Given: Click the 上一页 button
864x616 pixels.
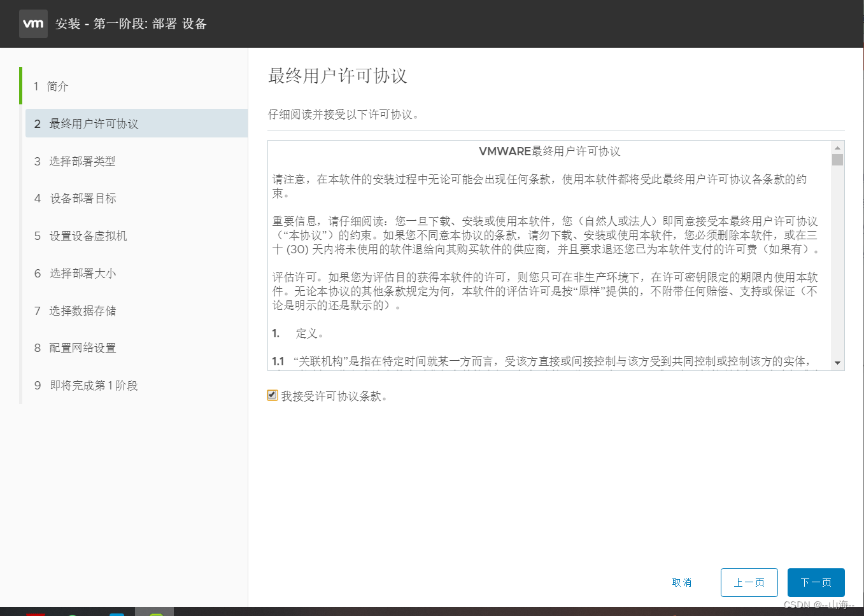Looking at the screenshot, I should pos(749,582).
